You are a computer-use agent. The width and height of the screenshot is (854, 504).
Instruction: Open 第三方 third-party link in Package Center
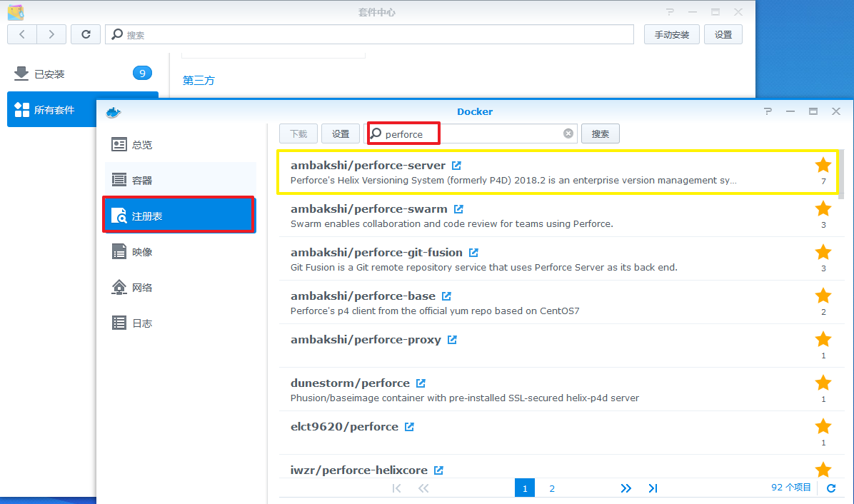point(199,81)
